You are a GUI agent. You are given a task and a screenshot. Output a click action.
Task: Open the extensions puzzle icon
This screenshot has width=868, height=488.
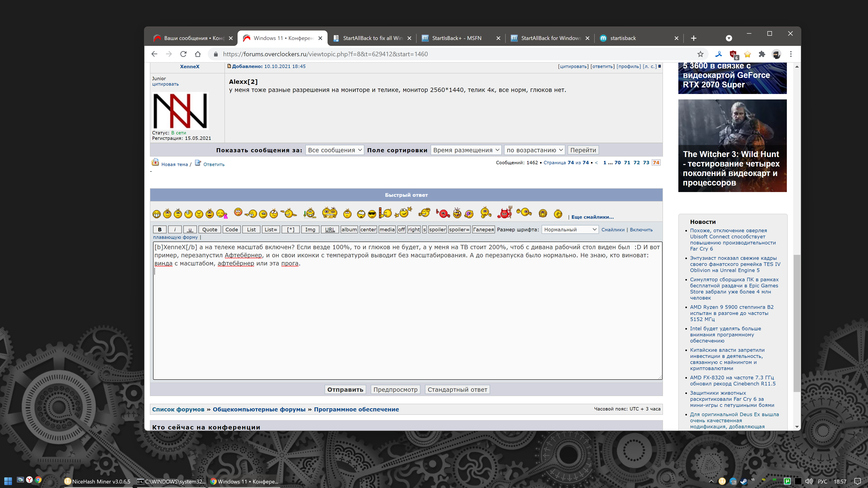pos(762,54)
